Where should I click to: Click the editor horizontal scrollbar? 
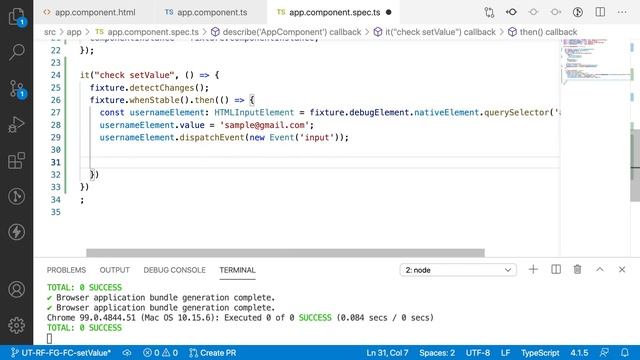click(285, 253)
